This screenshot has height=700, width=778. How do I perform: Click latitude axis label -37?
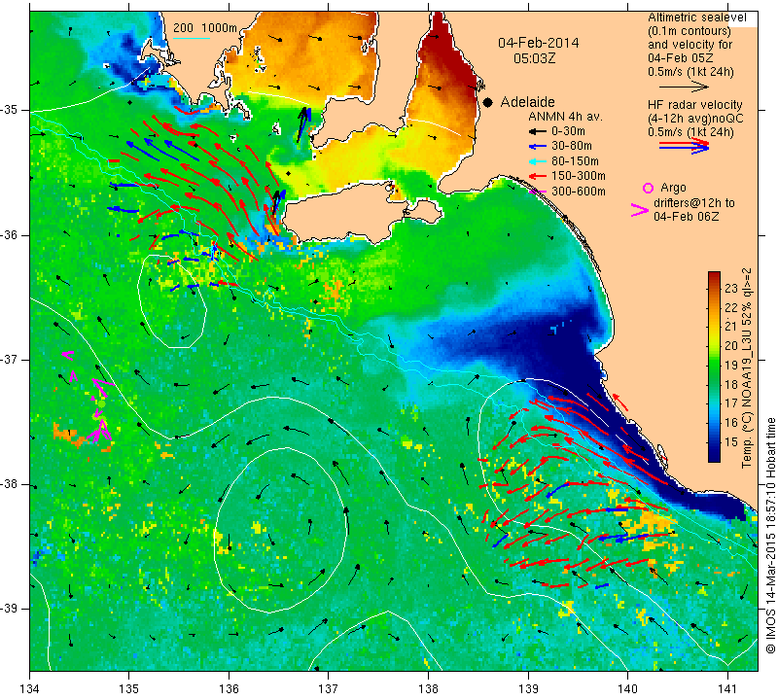coord(10,359)
